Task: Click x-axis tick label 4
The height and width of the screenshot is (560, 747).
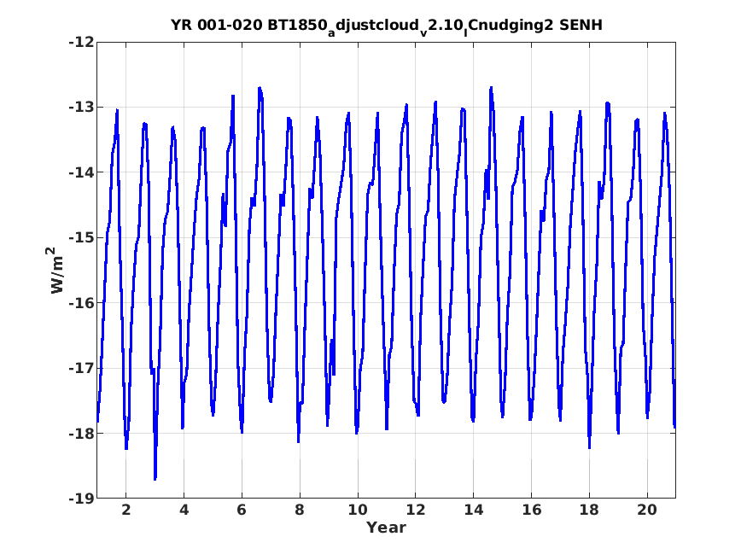Action: point(184,510)
